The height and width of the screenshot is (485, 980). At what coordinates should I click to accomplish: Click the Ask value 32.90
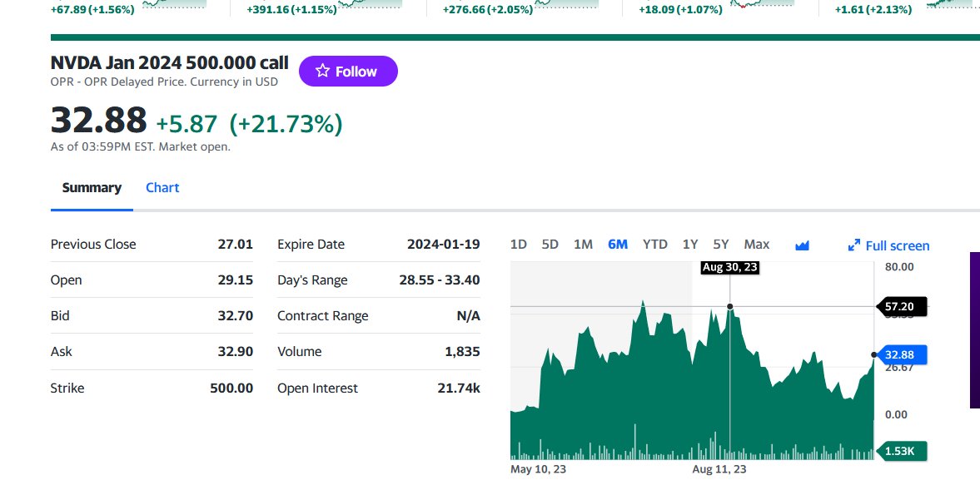[x=235, y=352]
